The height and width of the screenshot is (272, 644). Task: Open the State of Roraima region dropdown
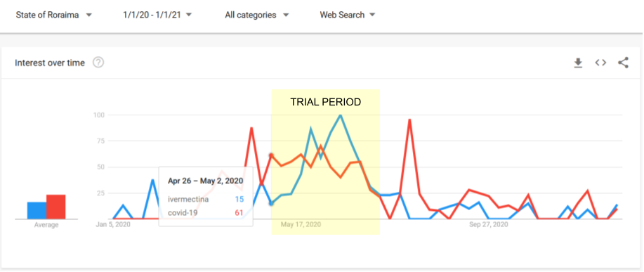pos(53,15)
